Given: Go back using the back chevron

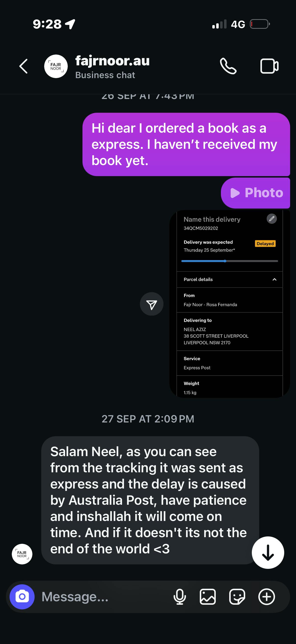Looking at the screenshot, I should [24, 66].
